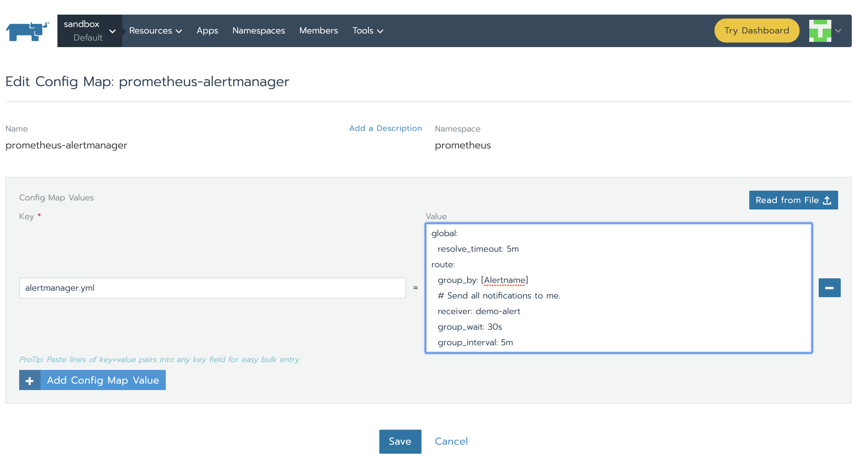Cancel editing the config map

(x=451, y=441)
